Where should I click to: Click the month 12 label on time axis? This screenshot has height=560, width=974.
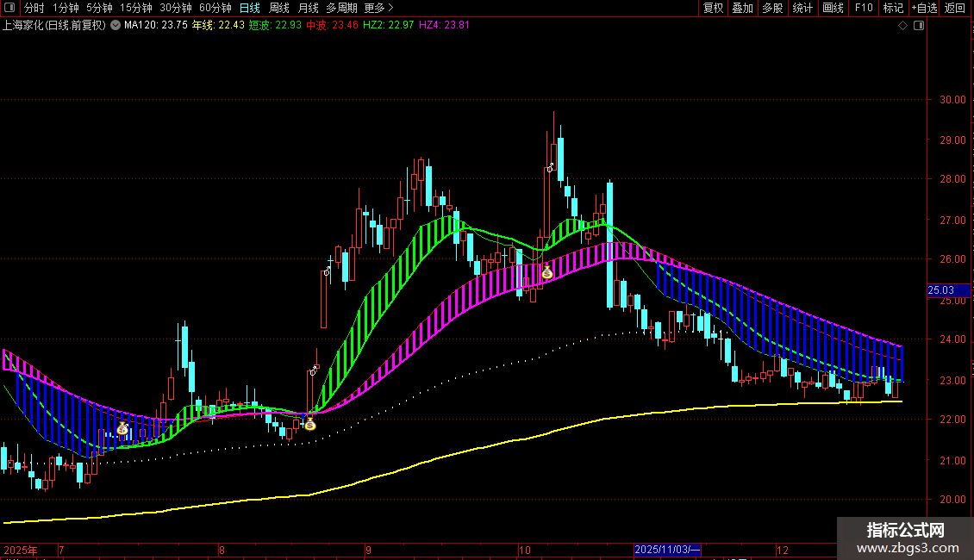click(x=783, y=550)
